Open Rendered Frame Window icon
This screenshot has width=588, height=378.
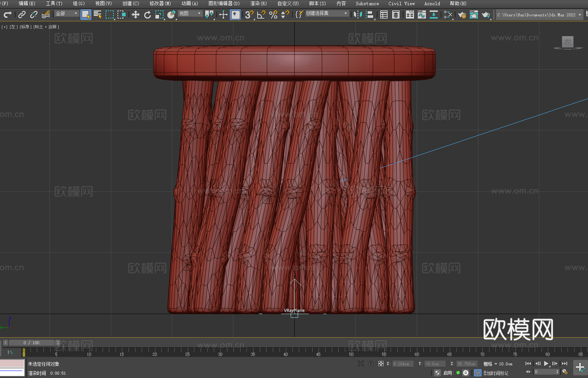474,14
